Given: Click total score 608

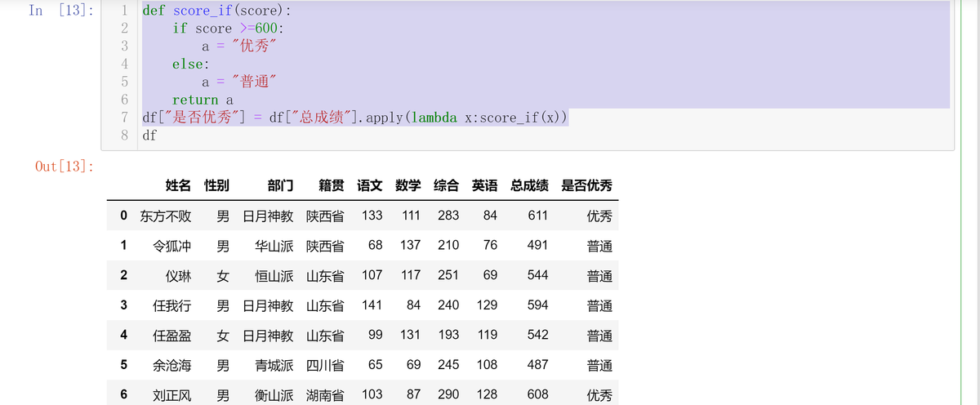Looking at the screenshot, I should (538, 394).
